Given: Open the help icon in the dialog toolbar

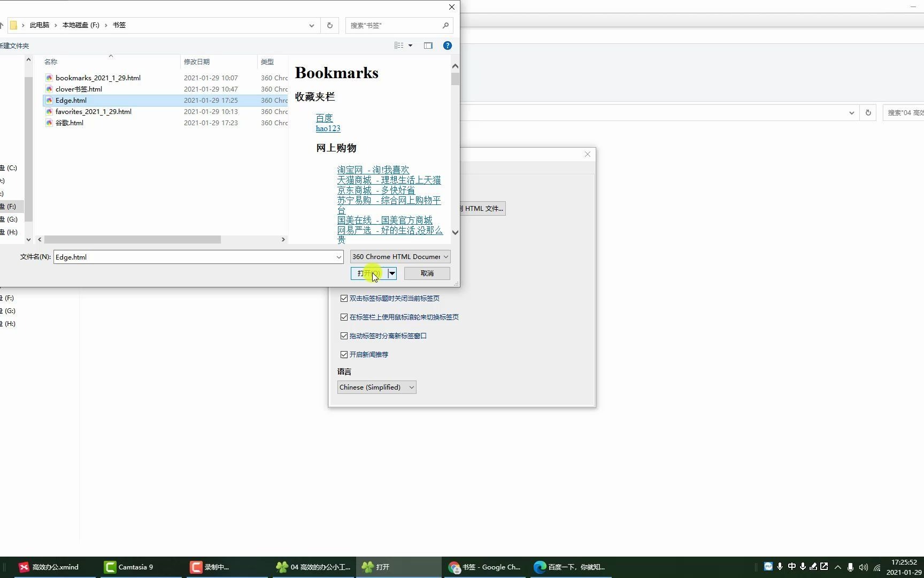Looking at the screenshot, I should (448, 45).
